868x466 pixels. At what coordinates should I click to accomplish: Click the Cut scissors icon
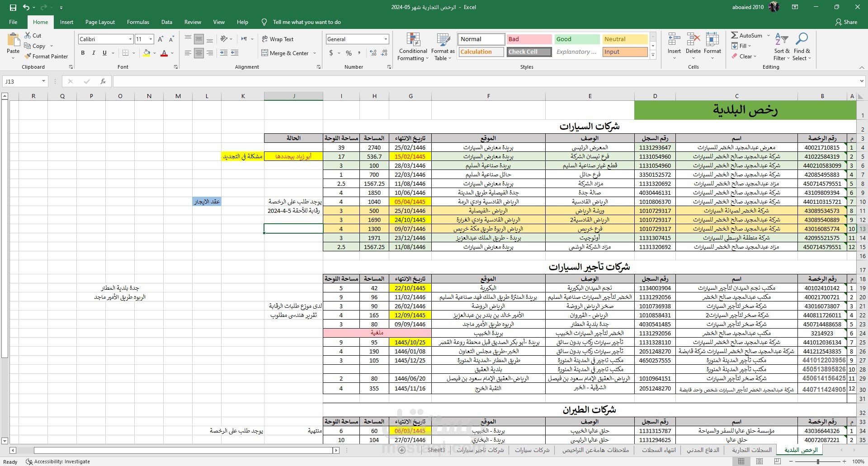click(28, 35)
